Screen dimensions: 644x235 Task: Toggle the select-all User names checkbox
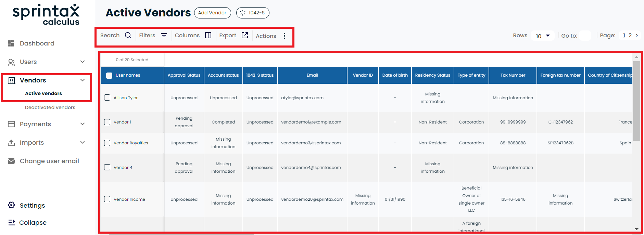(109, 76)
